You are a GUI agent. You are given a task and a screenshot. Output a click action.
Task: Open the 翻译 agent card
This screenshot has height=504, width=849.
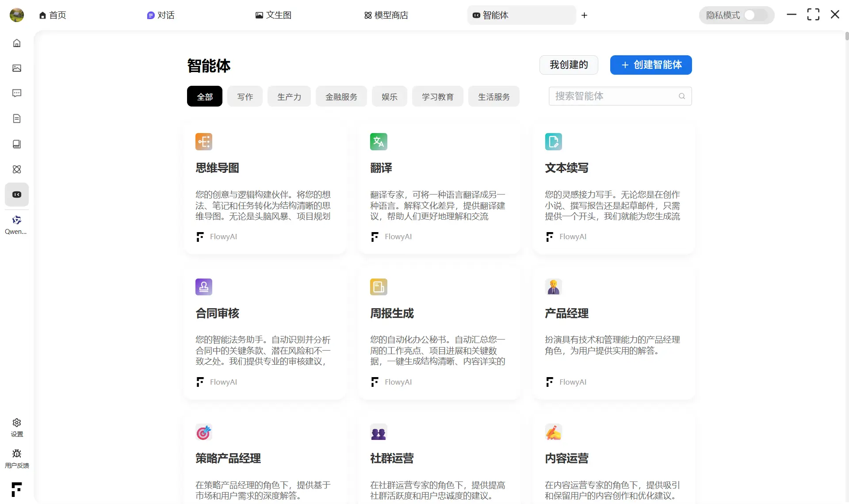coord(439,189)
